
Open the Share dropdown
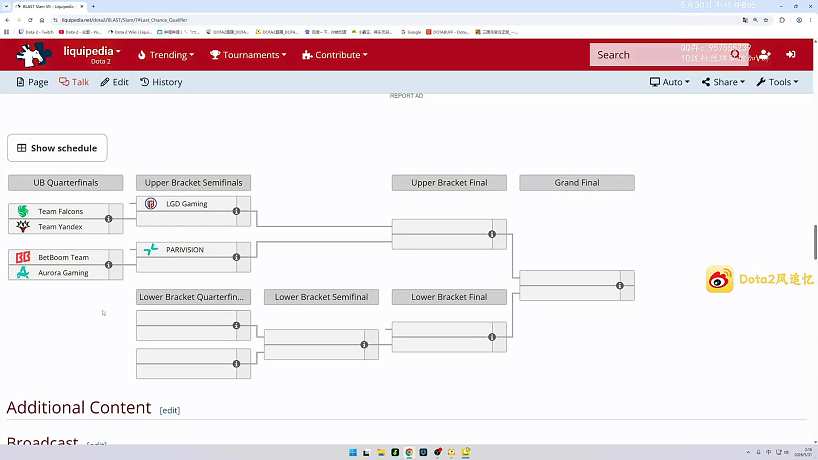click(723, 82)
